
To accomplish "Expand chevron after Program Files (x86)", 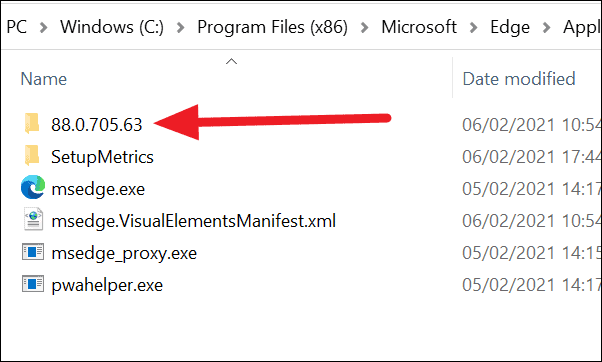I will click(x=364, y=27).
